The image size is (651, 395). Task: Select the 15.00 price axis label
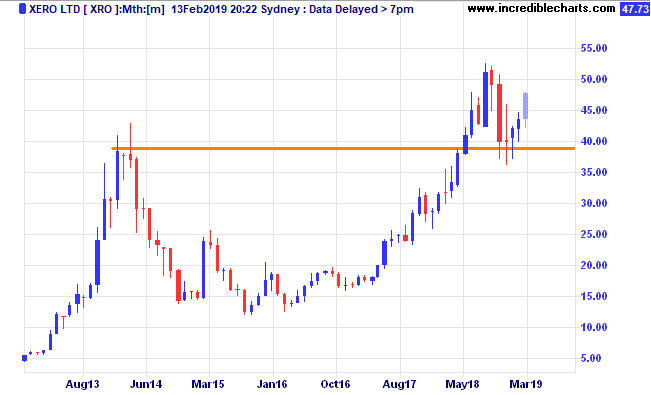click(x=594, y=296)
